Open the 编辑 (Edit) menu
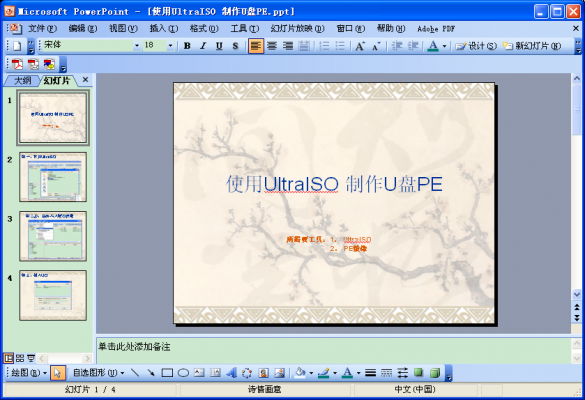Screen dimensions: 585x400 (x=83, y=28)
